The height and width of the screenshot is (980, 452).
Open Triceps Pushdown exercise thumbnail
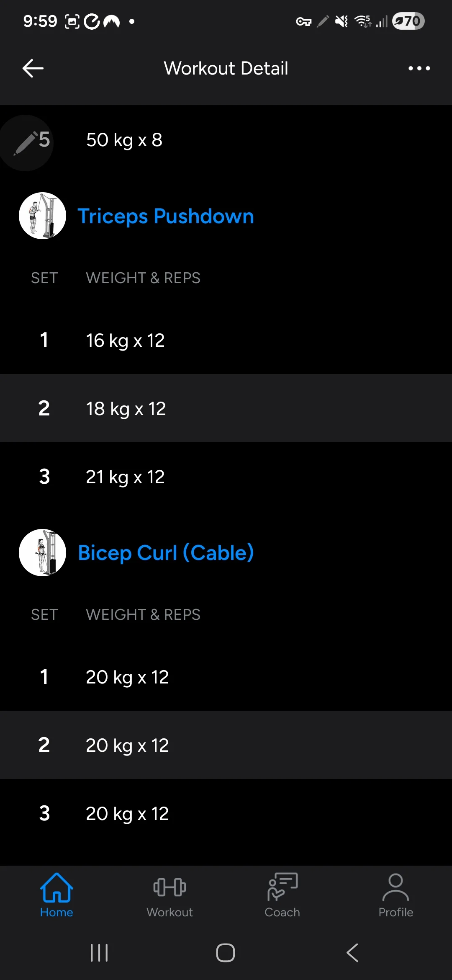click(x=42, y=216)
